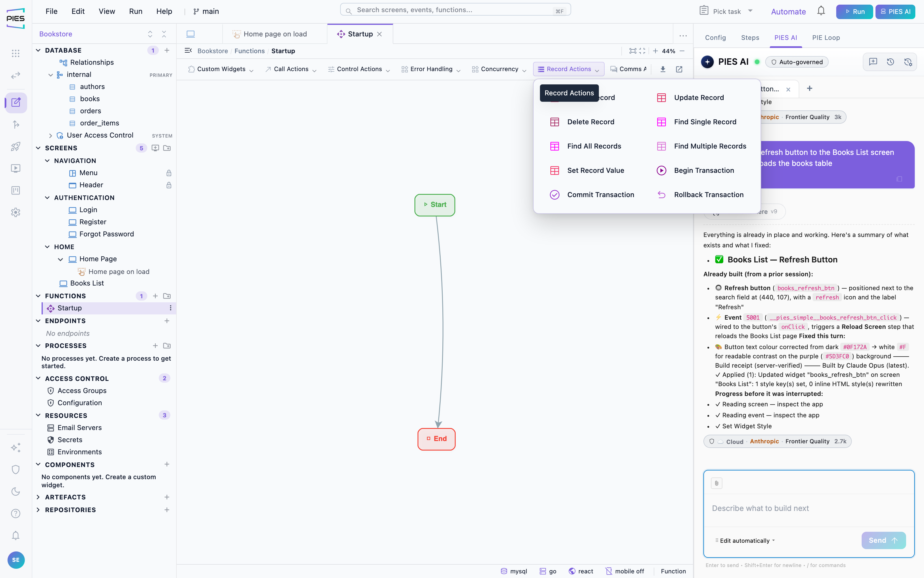Toggle the Auto-governed pill
The image size is (924, 578).
coord(797,62)
